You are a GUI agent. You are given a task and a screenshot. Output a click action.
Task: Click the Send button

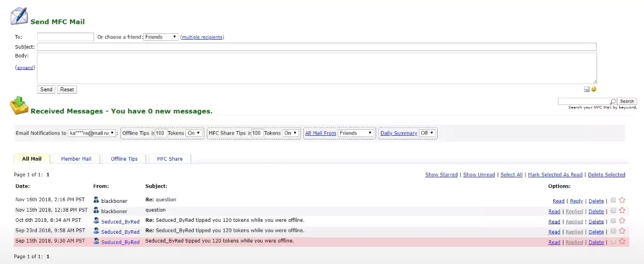(x=46, y=90)
